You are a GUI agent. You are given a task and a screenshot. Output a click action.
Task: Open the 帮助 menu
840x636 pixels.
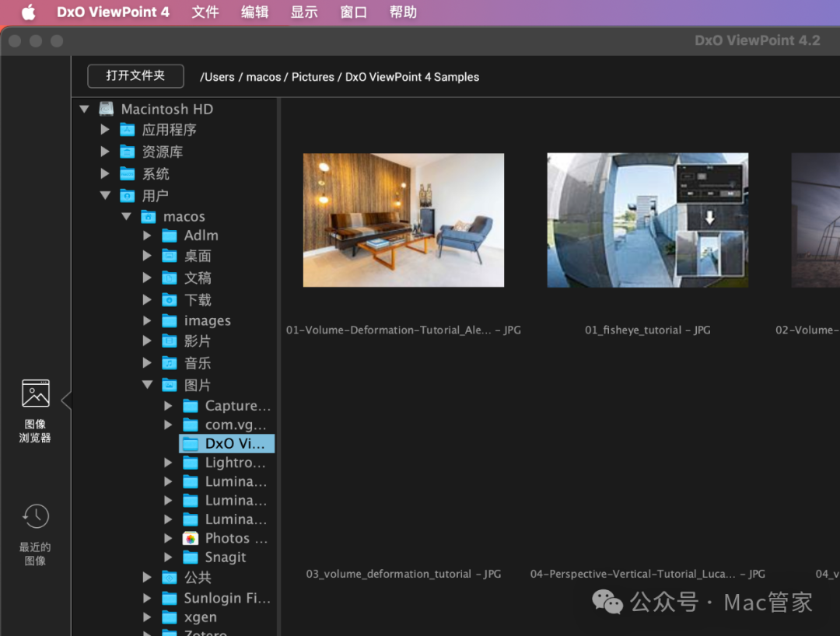tap(403, 12)
